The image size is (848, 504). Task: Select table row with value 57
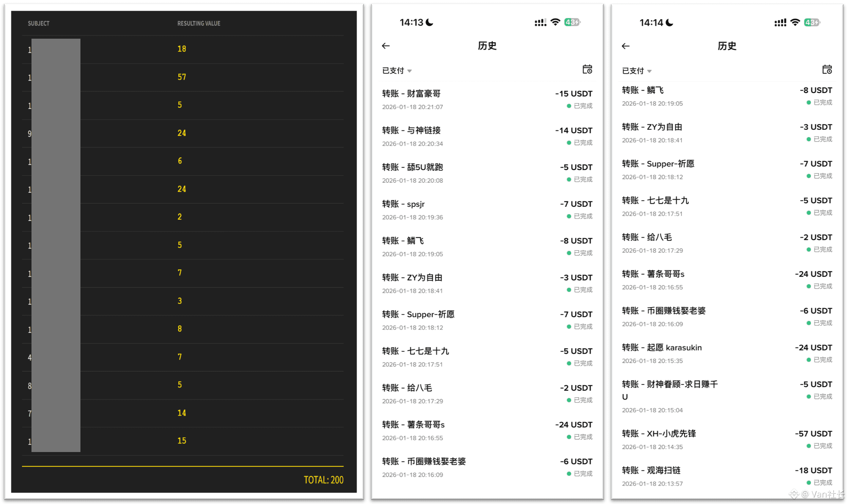[182, 77]
